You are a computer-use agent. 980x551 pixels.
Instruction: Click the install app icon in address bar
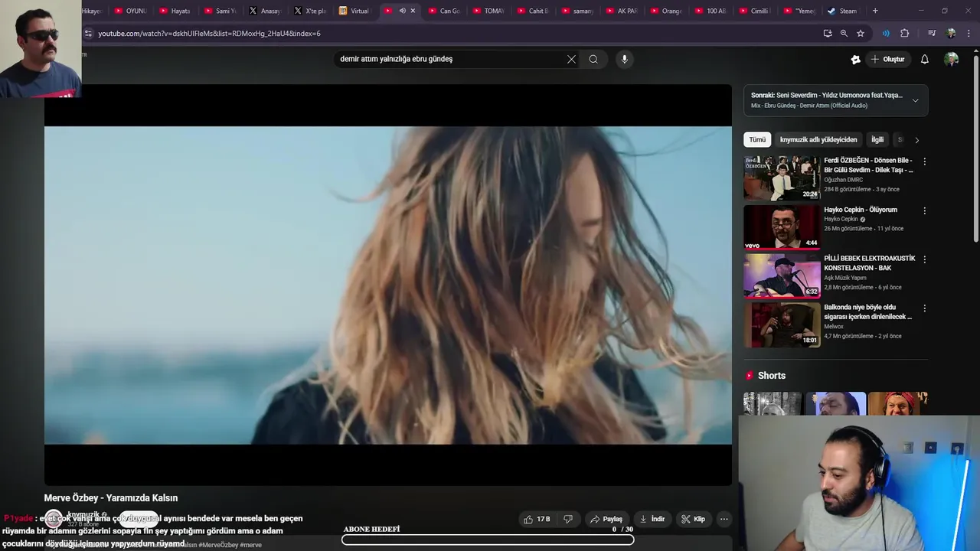pyautogui.click(x=828, y=33)
